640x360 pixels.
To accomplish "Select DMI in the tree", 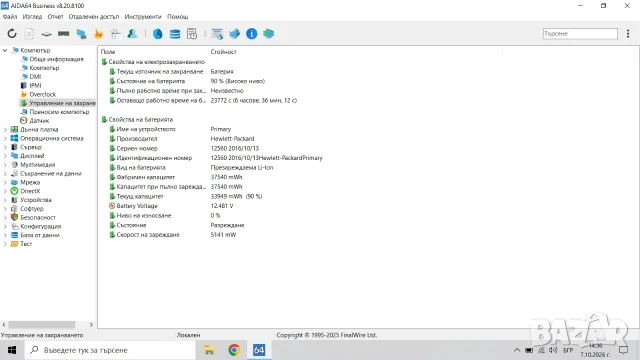I will [35, 77].
